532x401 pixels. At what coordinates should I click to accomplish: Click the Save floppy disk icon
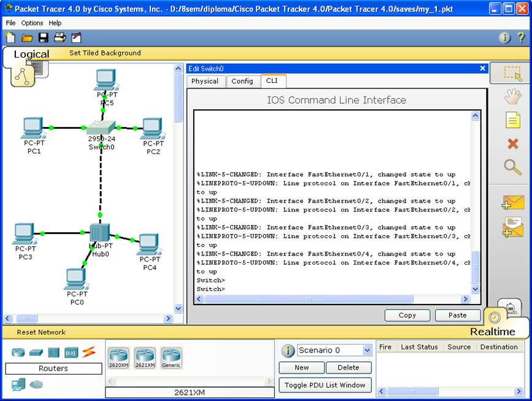pos(44,38)
